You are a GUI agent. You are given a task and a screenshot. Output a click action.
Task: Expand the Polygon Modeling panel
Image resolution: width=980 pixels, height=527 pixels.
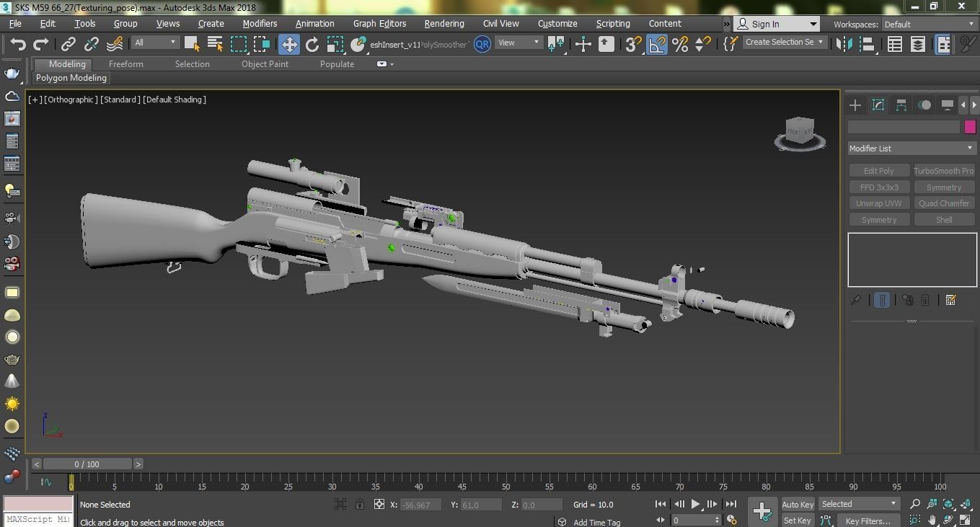71,78
